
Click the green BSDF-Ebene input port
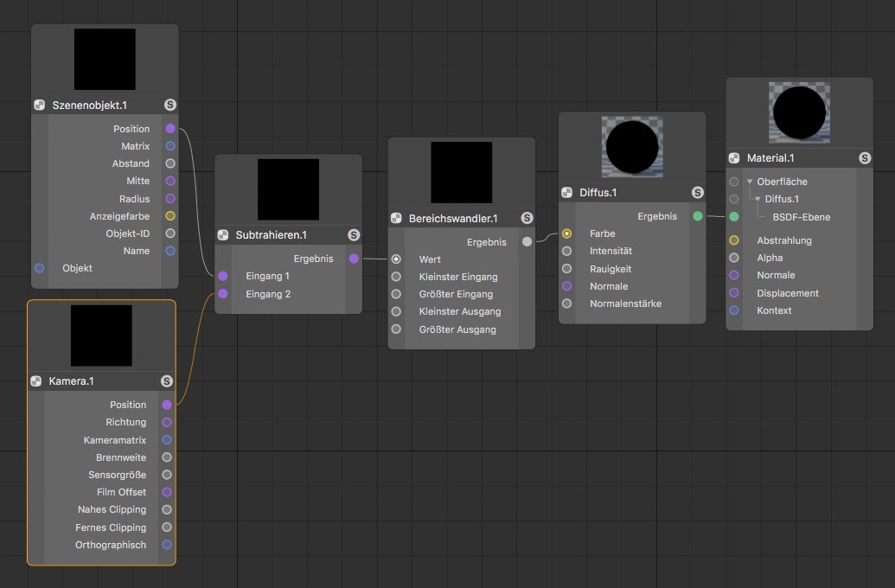pyautogui.click(x=734, y=217)
